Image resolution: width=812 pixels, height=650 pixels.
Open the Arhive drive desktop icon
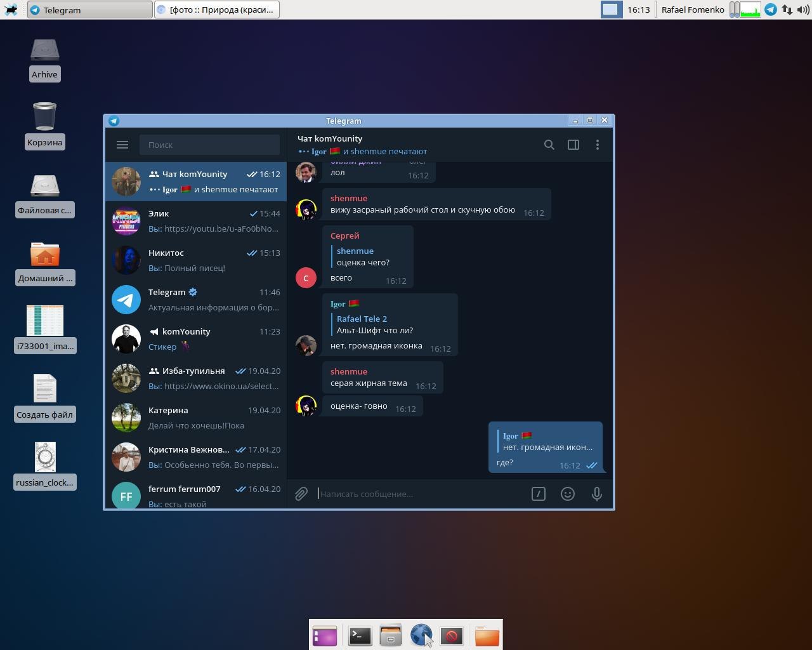[44, 60]
